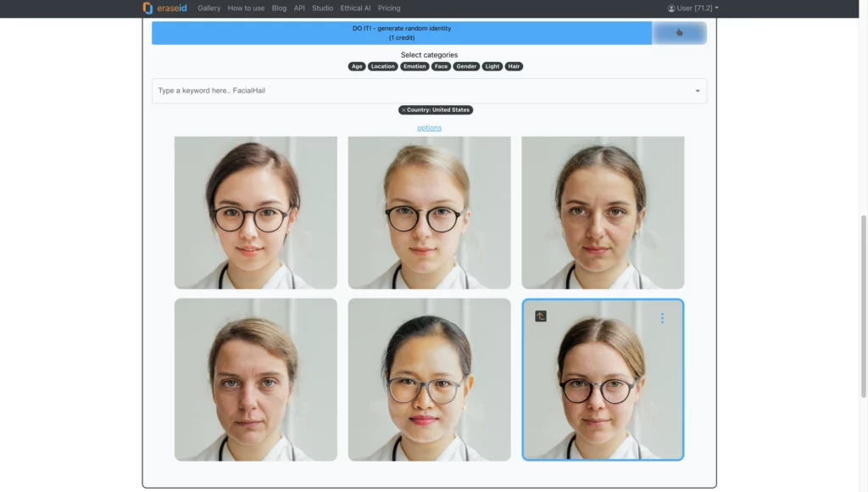Image resolution: width=868 pixels, height=492 pixels.
Task: Toggle the Hair category chip
Action: tap(514, 66)
